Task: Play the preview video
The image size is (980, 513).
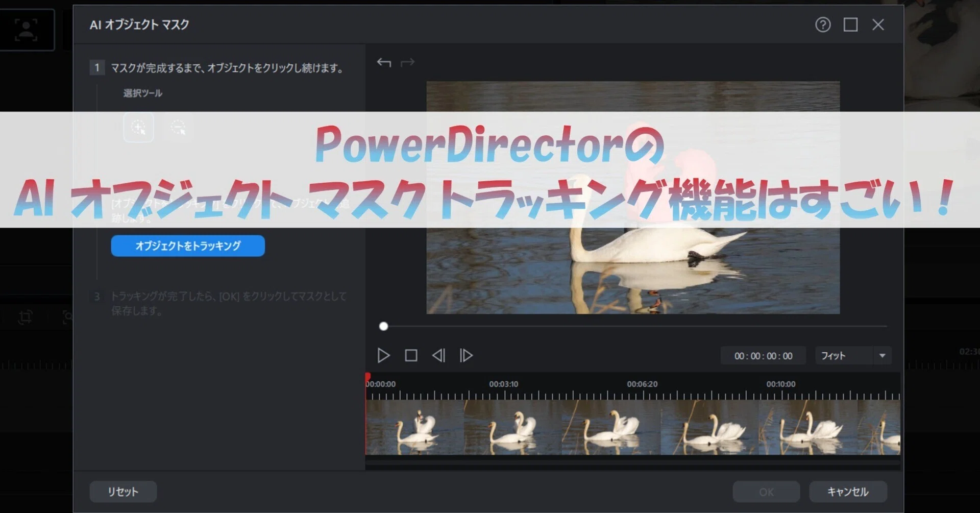Action: [x=383, y=355]
